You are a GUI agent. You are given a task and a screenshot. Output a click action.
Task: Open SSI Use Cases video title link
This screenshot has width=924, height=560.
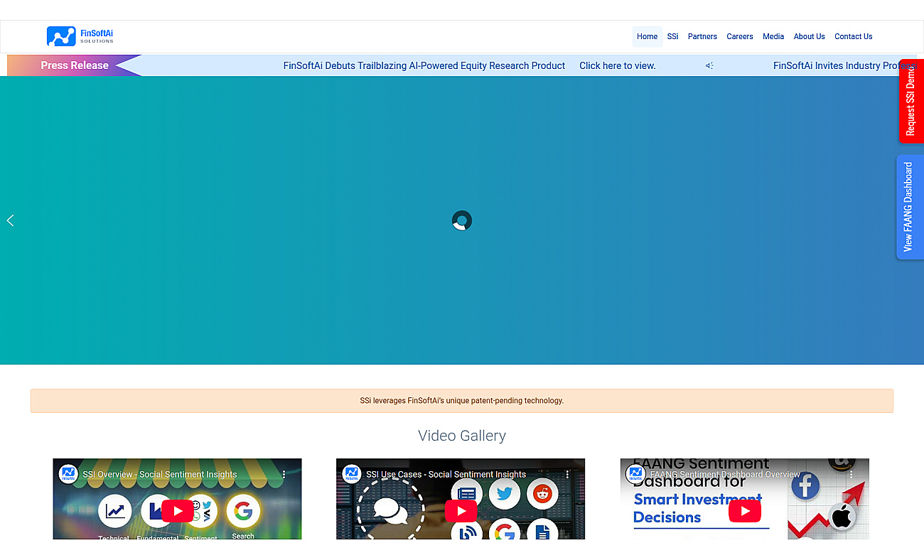coord(446,475)
